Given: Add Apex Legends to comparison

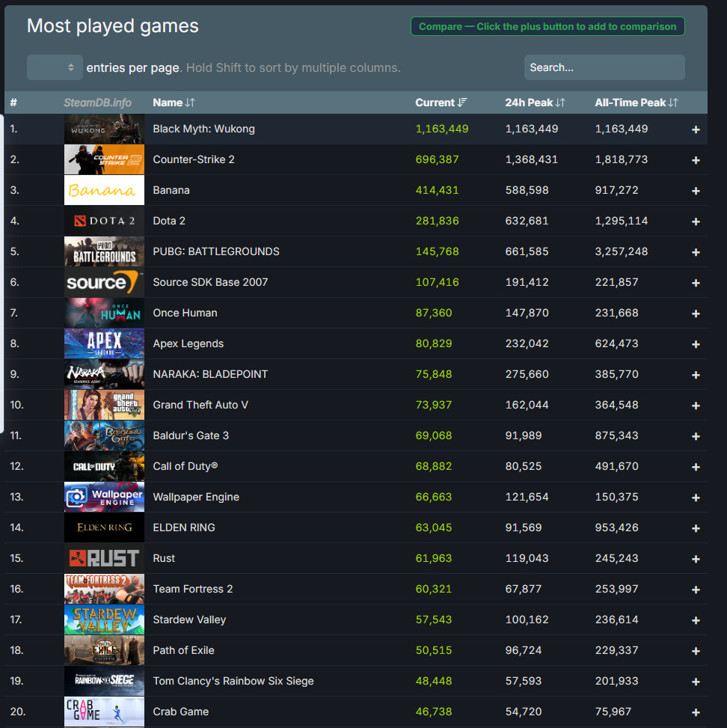Looking at the screenshot, I should coord(695,343).
